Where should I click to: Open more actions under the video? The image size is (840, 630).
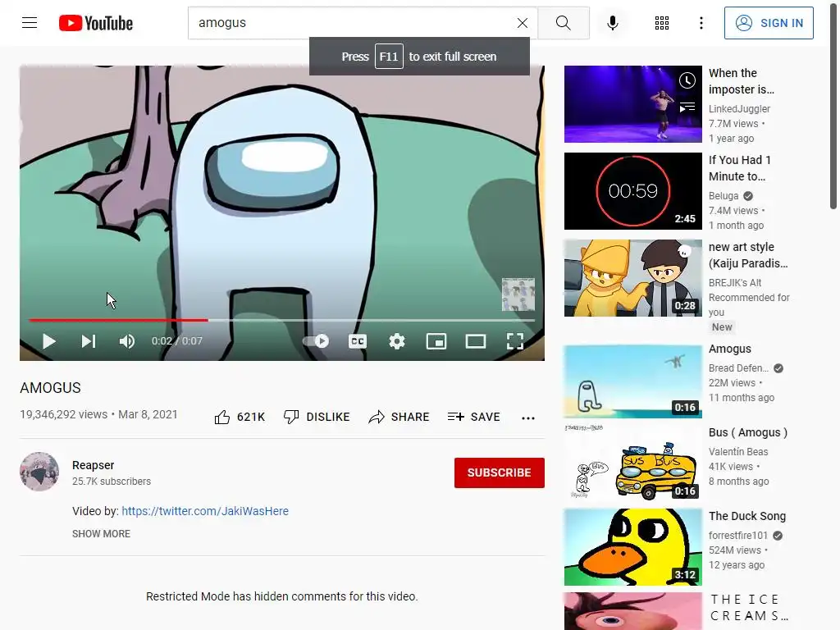click(528, 418)
